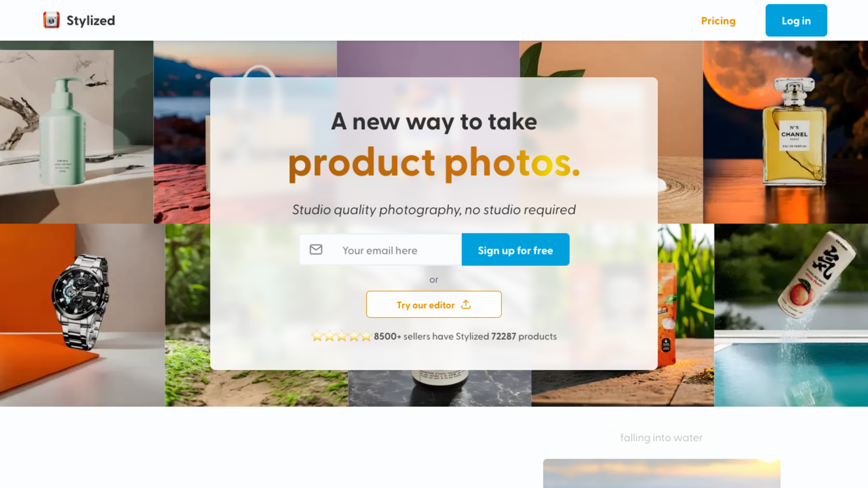Click the third gold rating star
Image resolution: width=868 pixels, height=488 pixels.
coord(341,336)
